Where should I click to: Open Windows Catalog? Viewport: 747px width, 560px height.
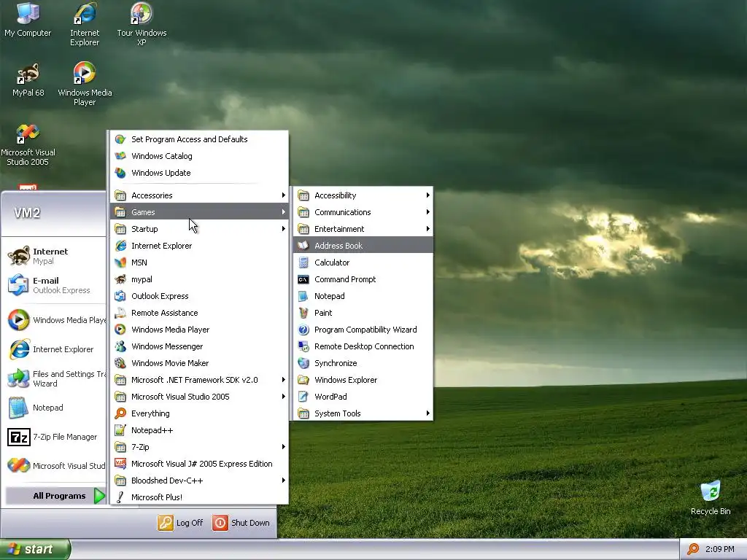(x=199, y=156)
